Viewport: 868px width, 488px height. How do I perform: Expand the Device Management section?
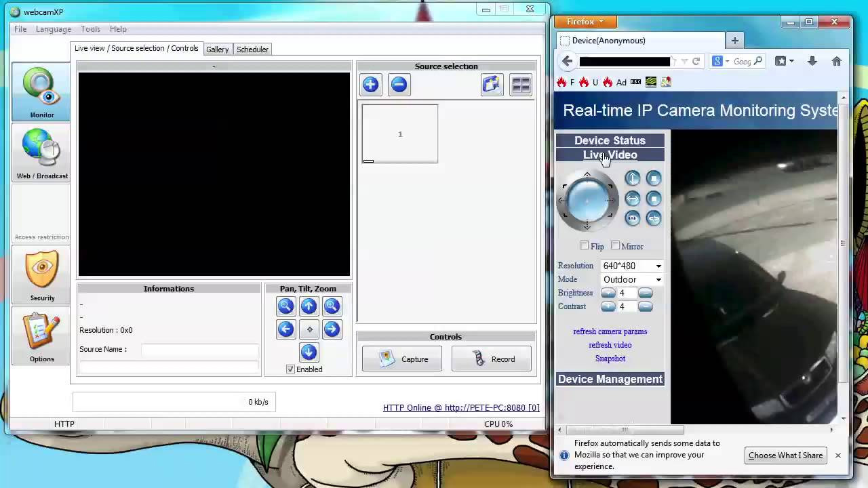[x=610, y=379]
